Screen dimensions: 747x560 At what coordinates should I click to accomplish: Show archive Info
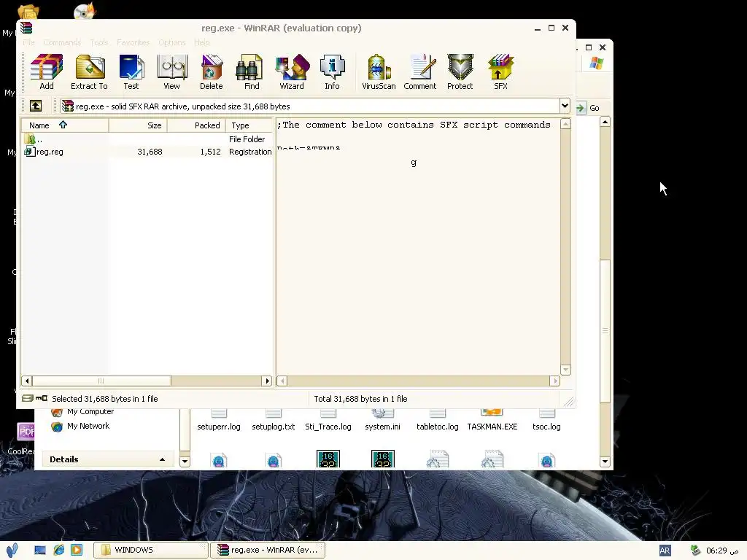[332, 72]
